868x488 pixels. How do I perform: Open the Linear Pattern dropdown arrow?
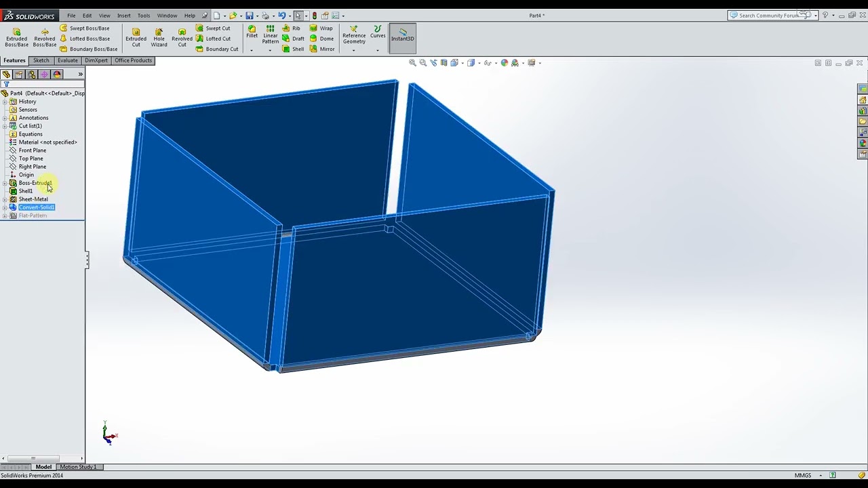point(270,49)
